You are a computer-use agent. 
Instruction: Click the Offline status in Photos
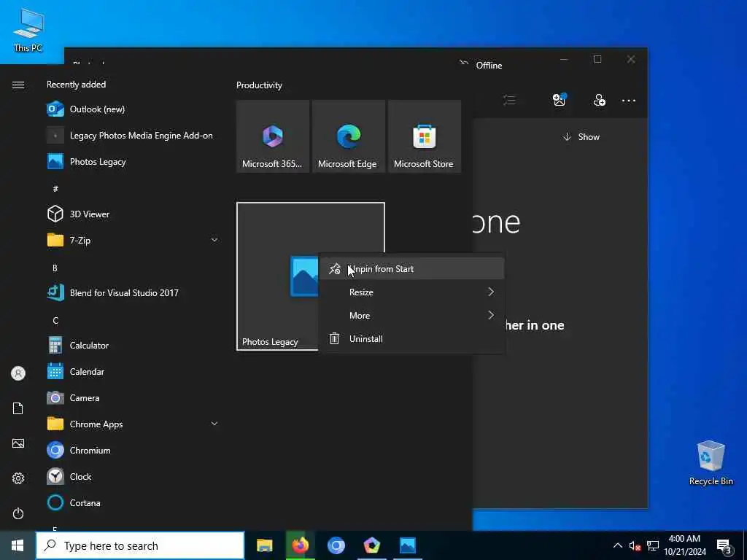(x=481, y=65)
